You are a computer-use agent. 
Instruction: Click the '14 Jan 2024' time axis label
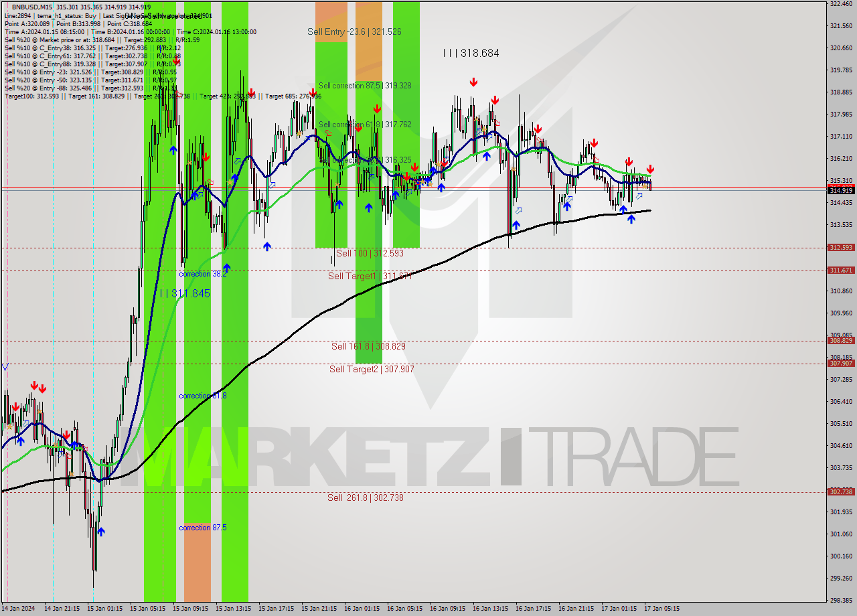[17, 609]
